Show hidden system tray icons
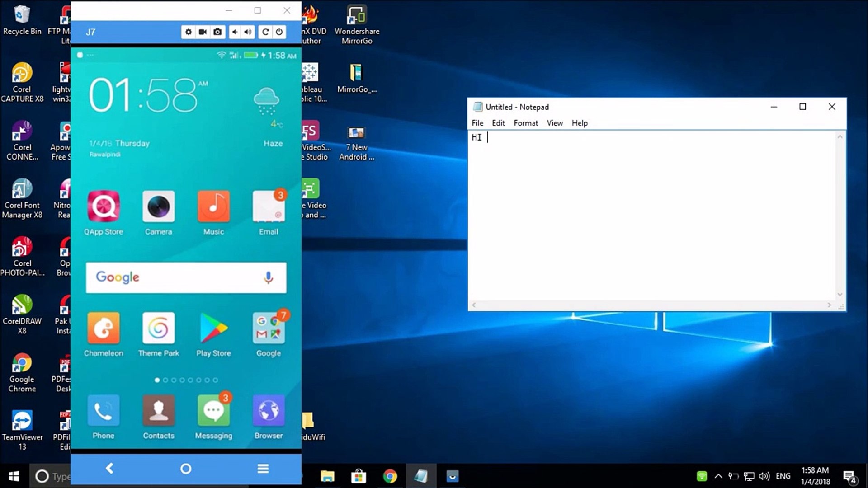Viewport: 868px width, 488px height. (x=718, y=476)
